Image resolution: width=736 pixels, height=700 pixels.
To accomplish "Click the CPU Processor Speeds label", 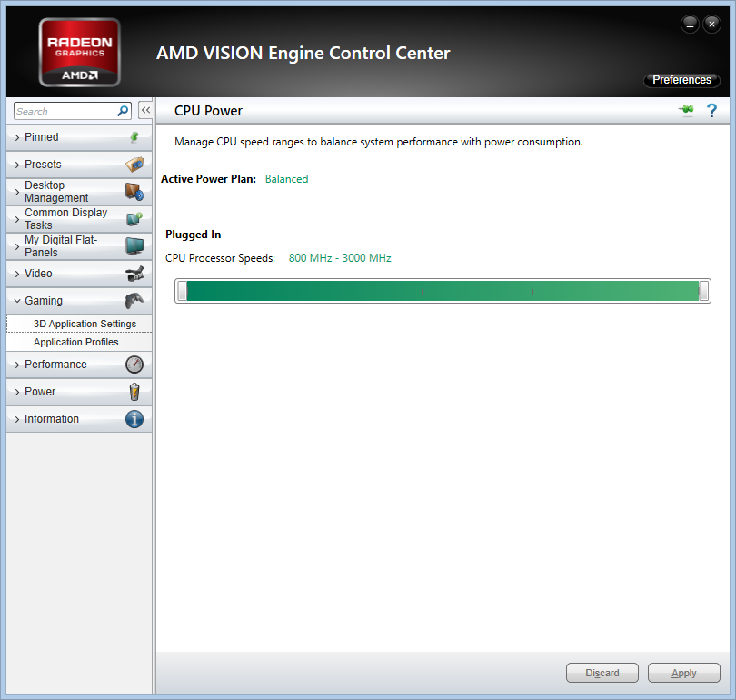I will [220, 258].
